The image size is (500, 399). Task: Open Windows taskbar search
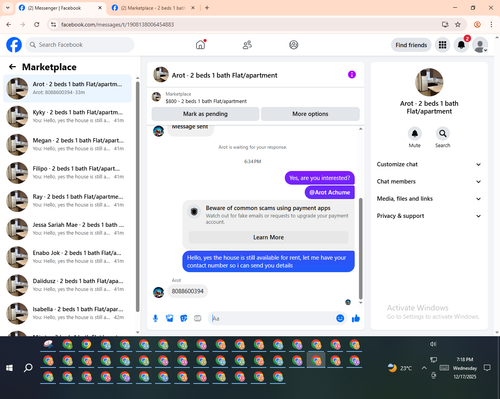tap(28, 368)
